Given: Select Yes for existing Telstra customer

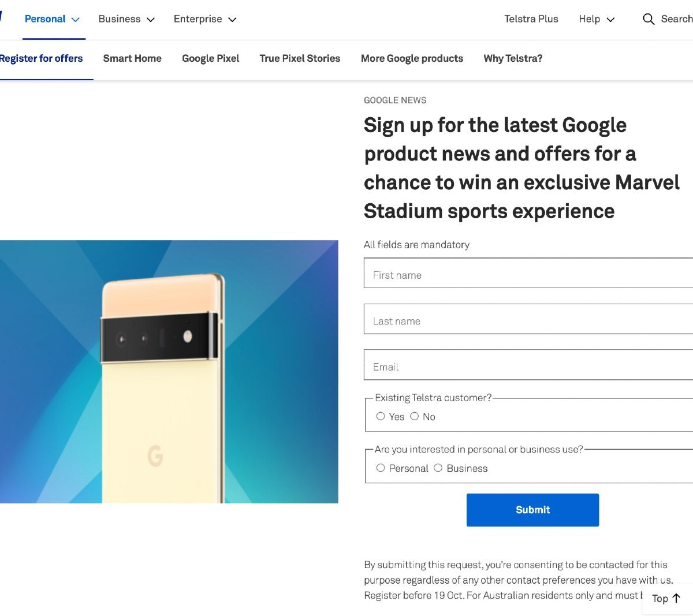Looking at the screenshot, I should tap(381, 416).
